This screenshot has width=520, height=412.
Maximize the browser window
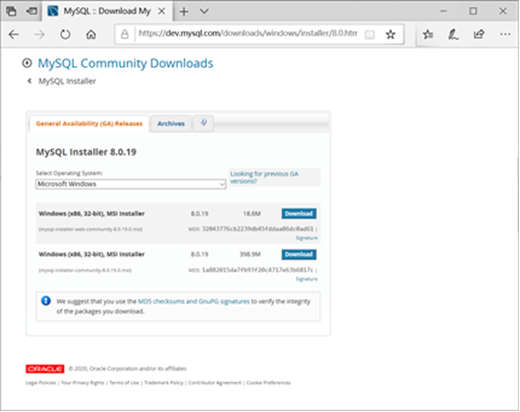click(x=473, y=11)
